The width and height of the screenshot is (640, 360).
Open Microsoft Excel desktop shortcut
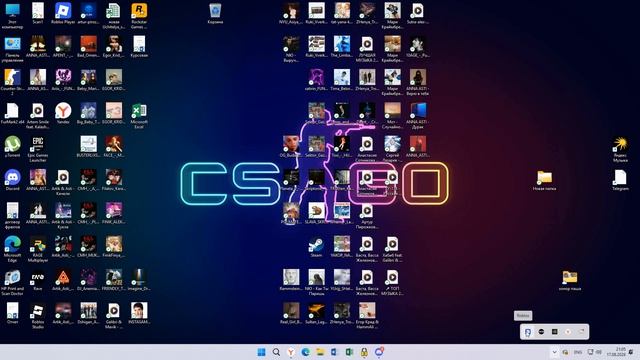click(x=139, y=116)
